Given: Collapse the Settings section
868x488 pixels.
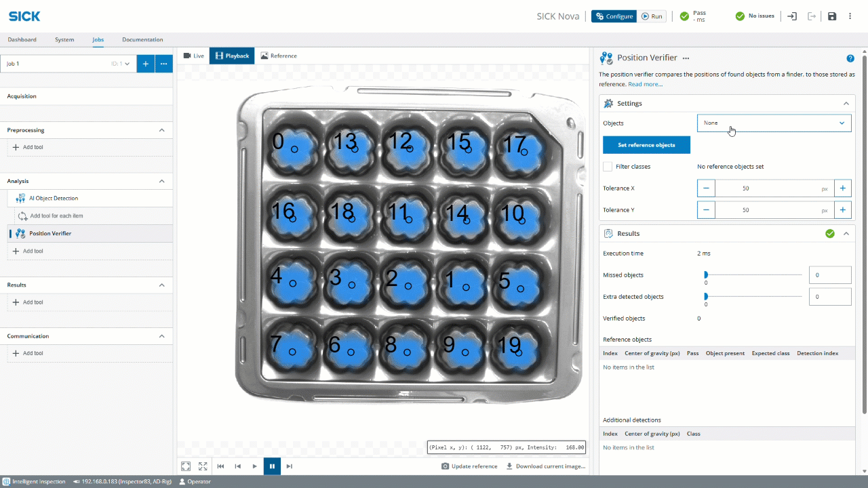Looking at the screenshot, I should point(846,104).
